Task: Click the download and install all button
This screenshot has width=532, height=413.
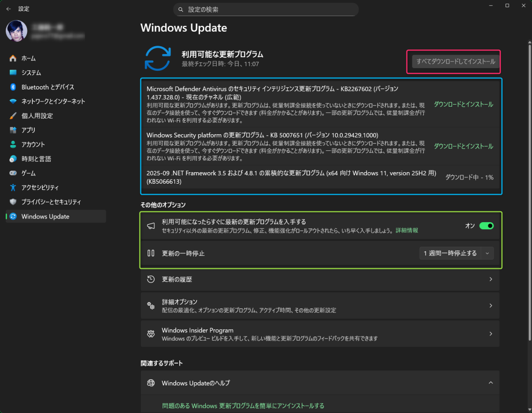Action: point(456,61)
